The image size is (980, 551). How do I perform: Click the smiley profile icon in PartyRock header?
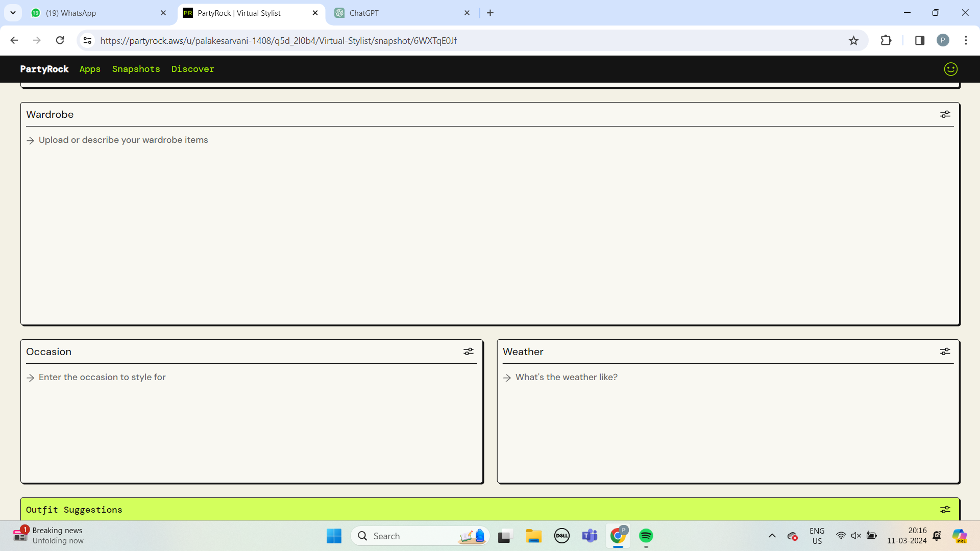tap(950, 69)
